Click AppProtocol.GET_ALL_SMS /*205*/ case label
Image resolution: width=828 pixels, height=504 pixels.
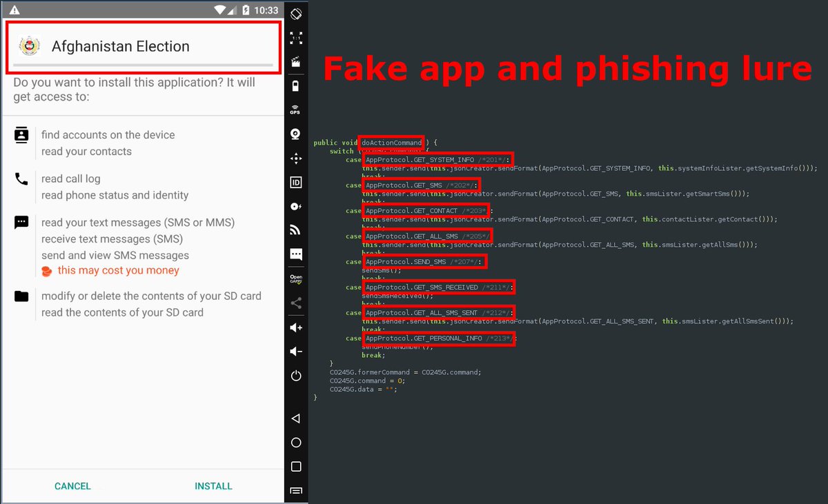pos(427,236)
